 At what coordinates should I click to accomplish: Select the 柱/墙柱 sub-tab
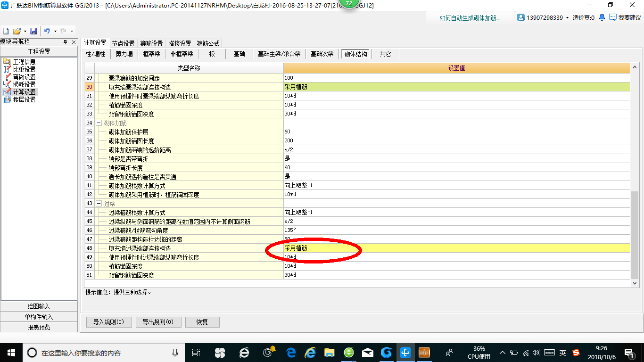(x=95, y=54)
